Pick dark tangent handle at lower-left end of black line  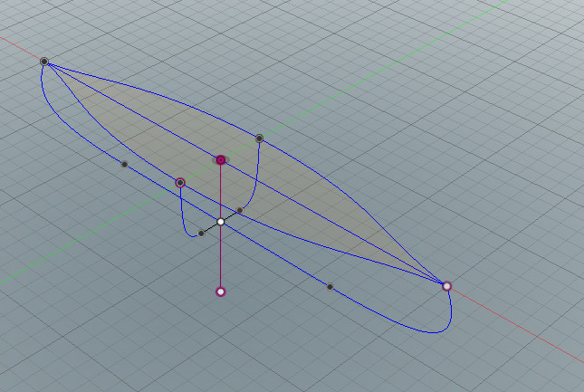[x=201, y=234]
